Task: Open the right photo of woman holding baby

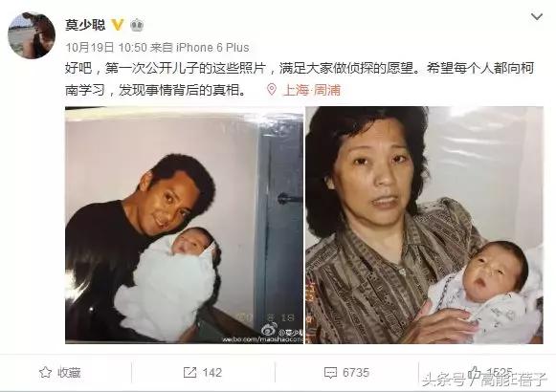Action: [424, 225]
